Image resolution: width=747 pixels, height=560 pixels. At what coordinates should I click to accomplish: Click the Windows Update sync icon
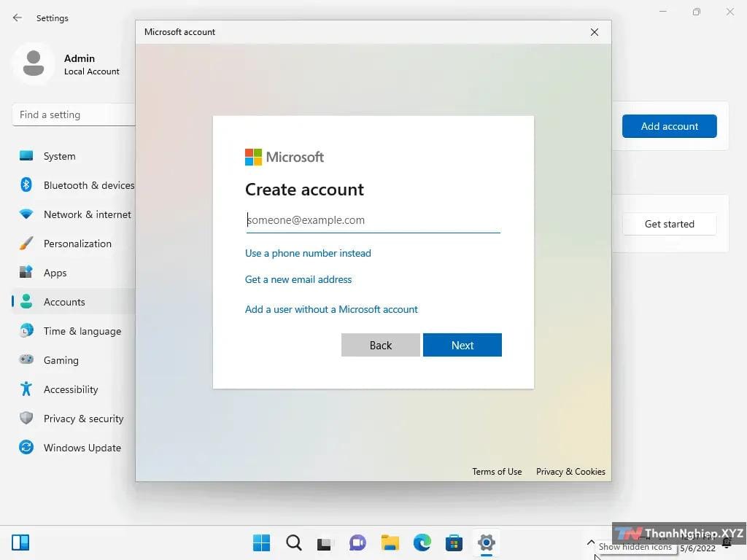pos(26,447)
